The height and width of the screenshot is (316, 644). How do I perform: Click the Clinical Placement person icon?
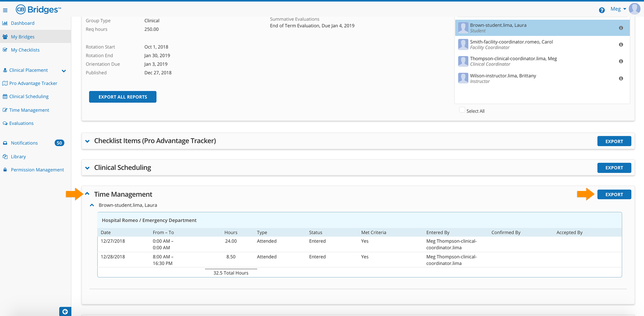point(5,70)
